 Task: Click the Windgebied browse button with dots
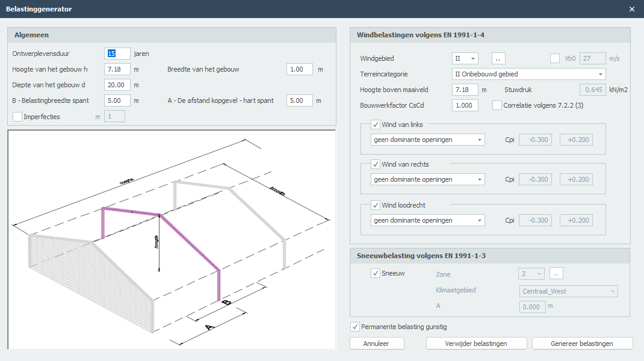click(499, 58)
